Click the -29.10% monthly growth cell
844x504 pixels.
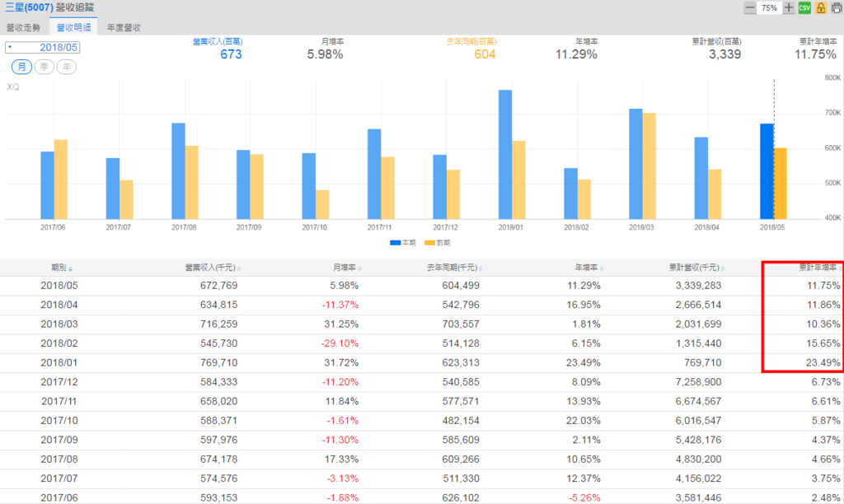point(340,343)
